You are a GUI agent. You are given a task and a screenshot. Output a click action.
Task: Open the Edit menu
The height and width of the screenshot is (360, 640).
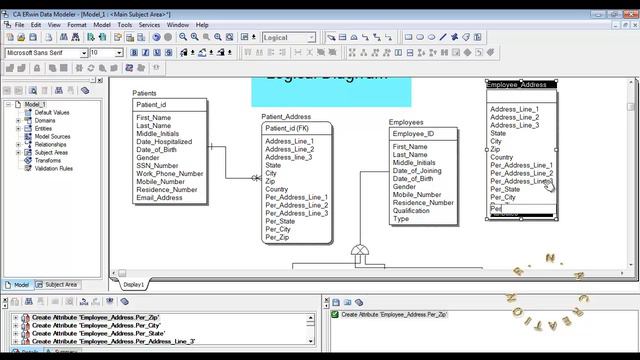(x=36, y=25)
